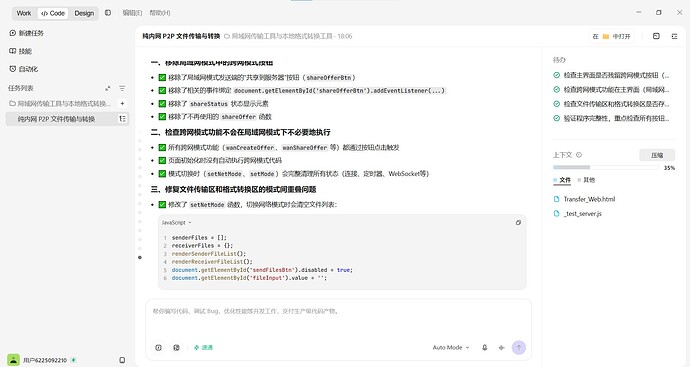Switch to the Work tab
Screen dimensions: 690x367
(x=24, y=13)
